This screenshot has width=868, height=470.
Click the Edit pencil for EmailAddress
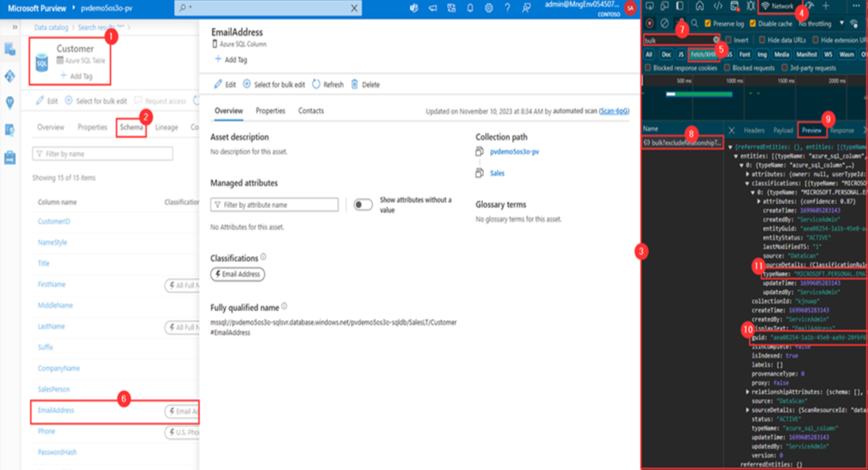click(x=218, y=84)
